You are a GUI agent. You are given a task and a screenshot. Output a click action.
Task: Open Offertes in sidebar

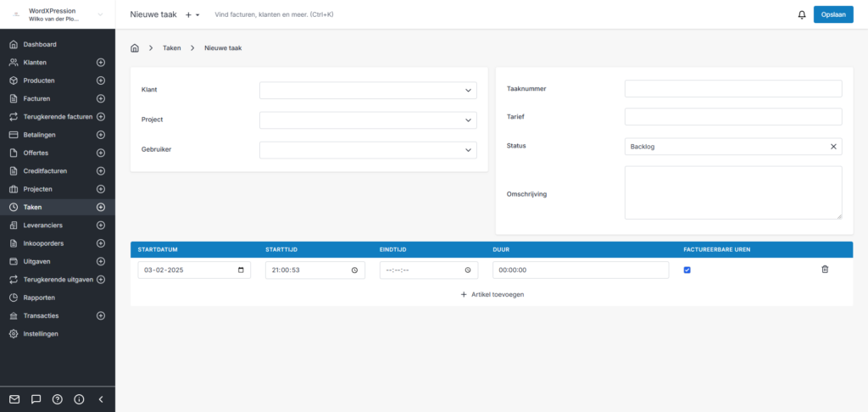[36, 153]
